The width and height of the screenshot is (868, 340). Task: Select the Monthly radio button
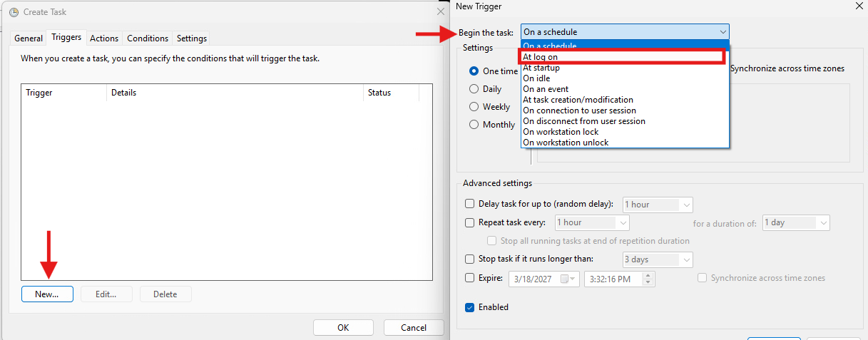[x=474, y=125]
